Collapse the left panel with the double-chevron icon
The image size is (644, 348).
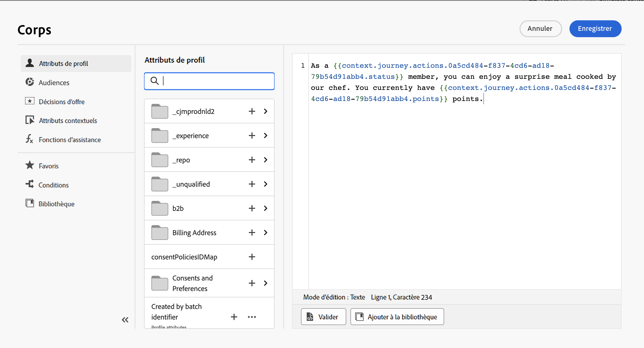click(125, 320)
